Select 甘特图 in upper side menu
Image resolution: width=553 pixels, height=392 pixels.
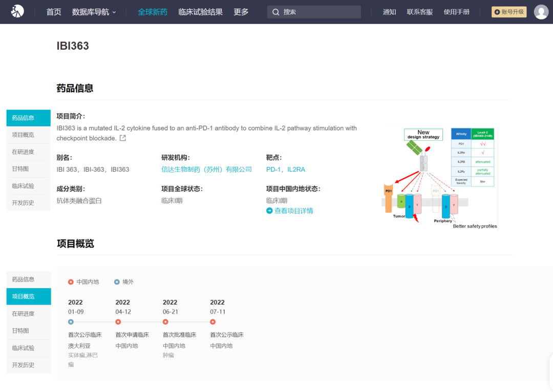click(28, 169)
